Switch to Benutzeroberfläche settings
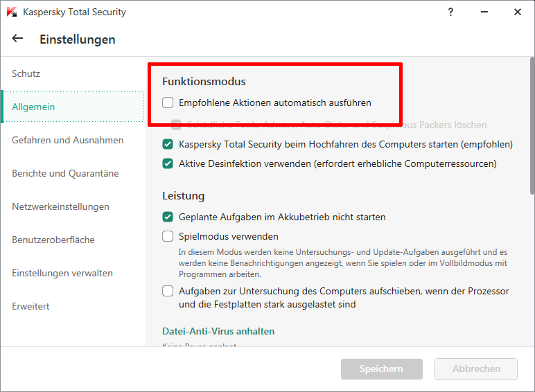This screenshot has width=535, height=392. [x=53, y=240]
